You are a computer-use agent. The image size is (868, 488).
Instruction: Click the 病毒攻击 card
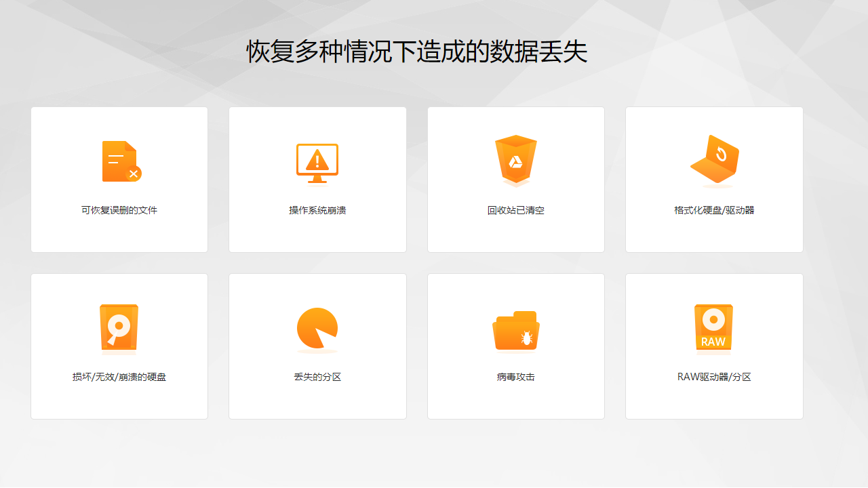[x=515, y=346]
